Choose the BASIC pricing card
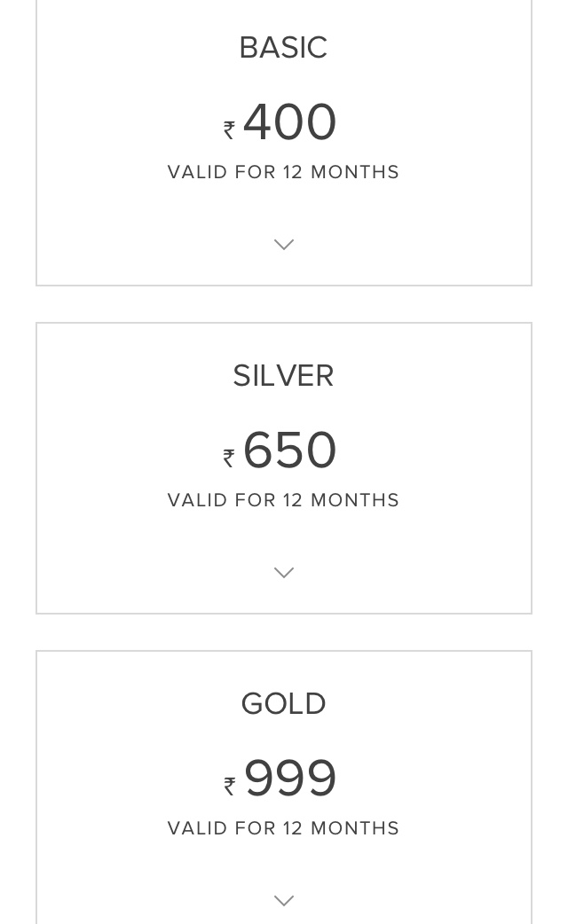Screen dimensions: 568x924 pyautogui.click(x=284, y=143)
